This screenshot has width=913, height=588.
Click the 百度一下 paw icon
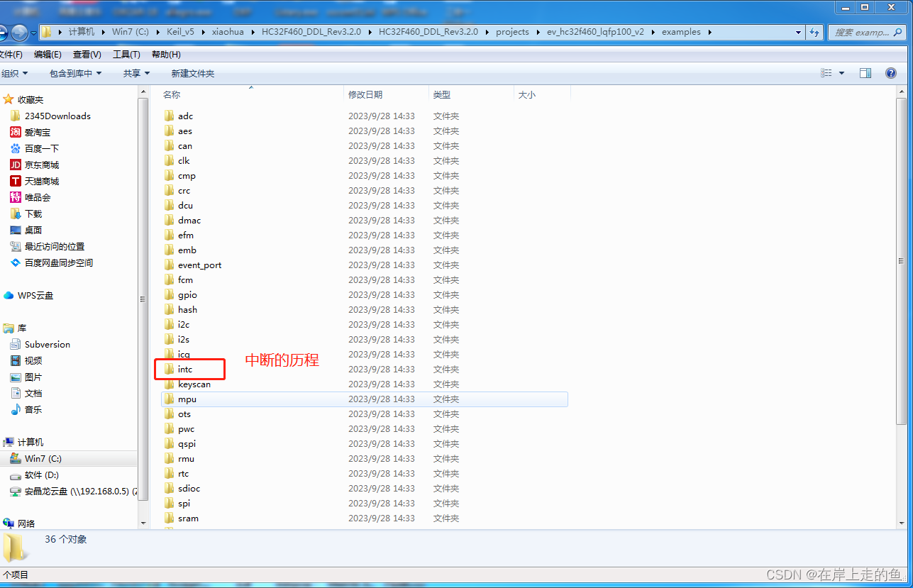[x=16, y=148]
